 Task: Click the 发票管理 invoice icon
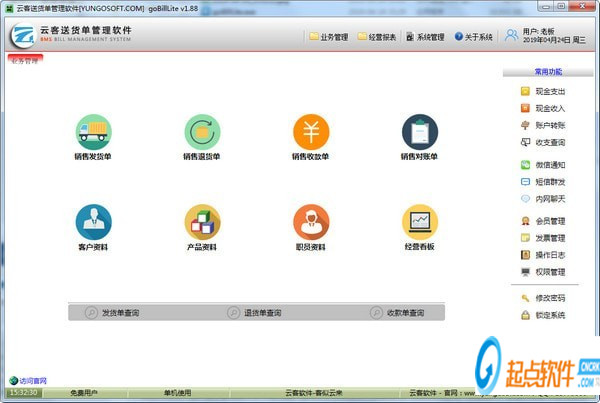click(x=525, y=238)
